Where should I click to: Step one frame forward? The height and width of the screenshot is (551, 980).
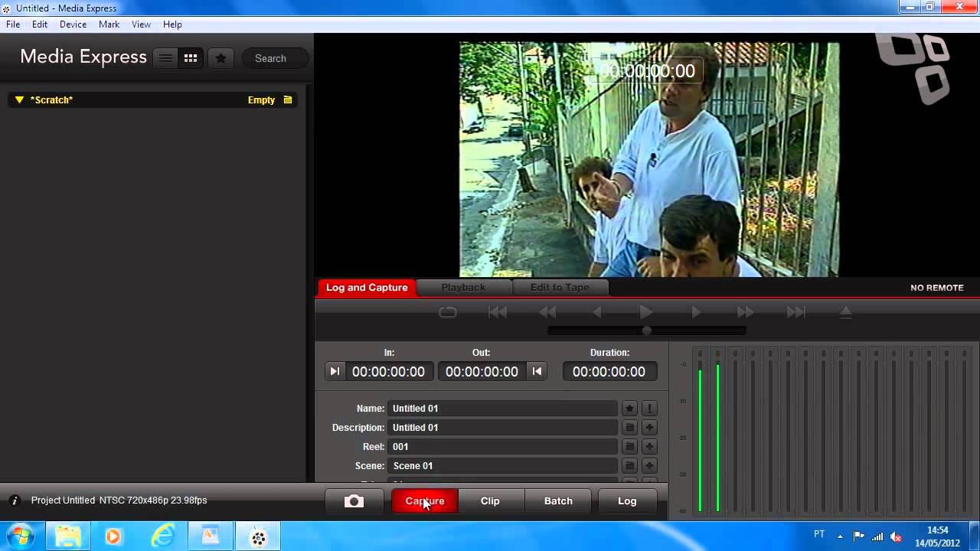[x=696, y=312]
